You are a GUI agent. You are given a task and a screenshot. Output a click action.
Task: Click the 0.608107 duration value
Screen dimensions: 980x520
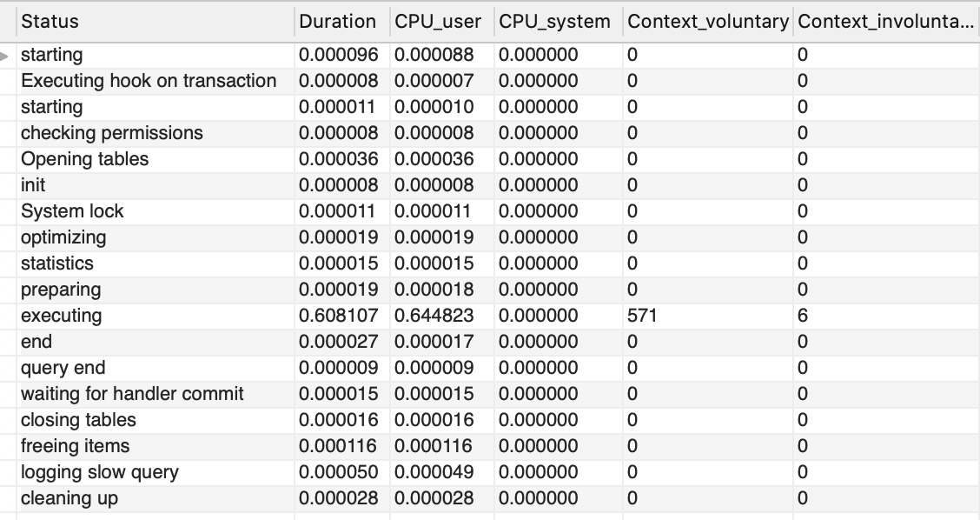click(339, 316)
